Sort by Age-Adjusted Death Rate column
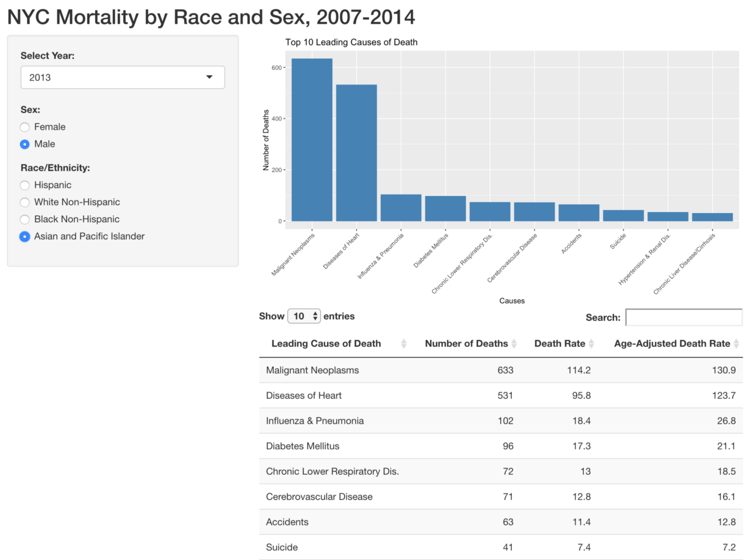749x560 pixels. coord(672,343)
